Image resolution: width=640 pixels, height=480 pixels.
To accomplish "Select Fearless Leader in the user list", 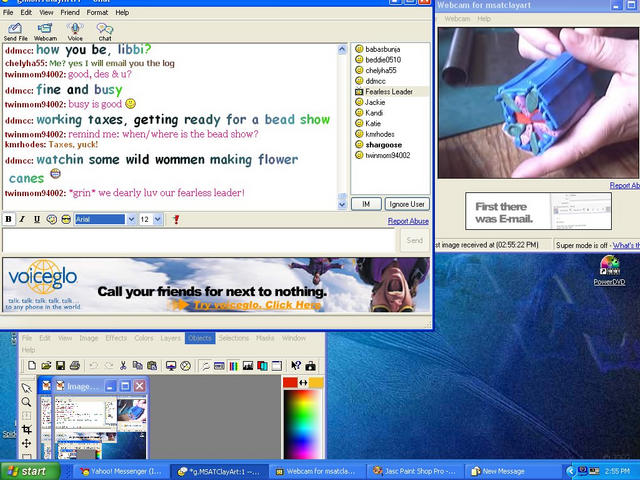I will [x=389, y=92].
